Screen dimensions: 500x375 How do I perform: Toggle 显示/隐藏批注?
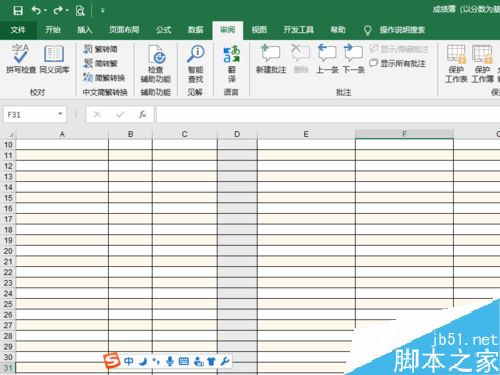399,49
